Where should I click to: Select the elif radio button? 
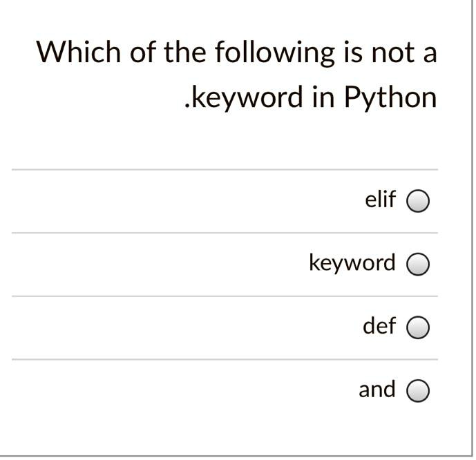(x=418, y=201)
